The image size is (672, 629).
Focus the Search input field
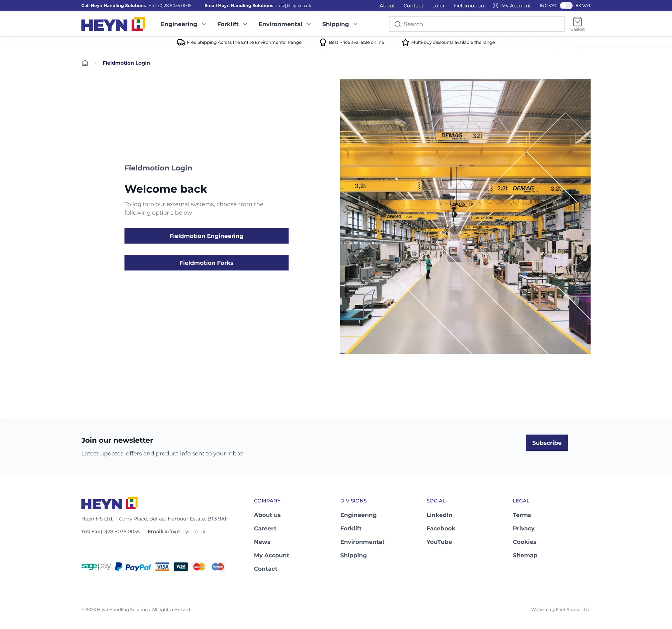tap(477, 24)
